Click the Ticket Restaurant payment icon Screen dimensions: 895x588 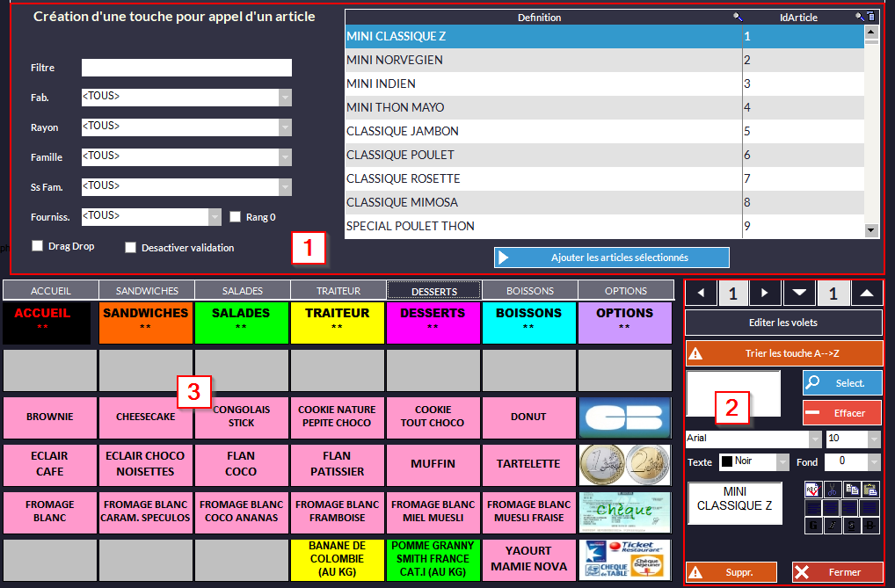coord(625,560)
